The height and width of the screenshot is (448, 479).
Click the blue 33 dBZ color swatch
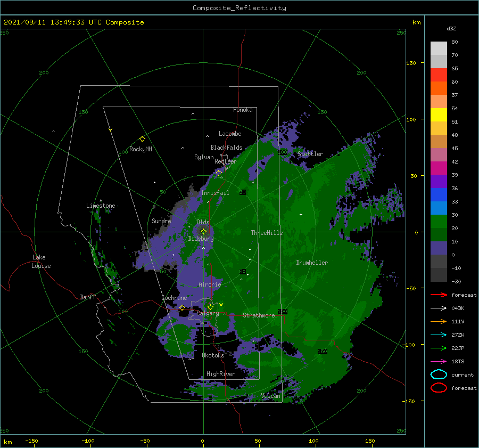[x=439, y=195]
